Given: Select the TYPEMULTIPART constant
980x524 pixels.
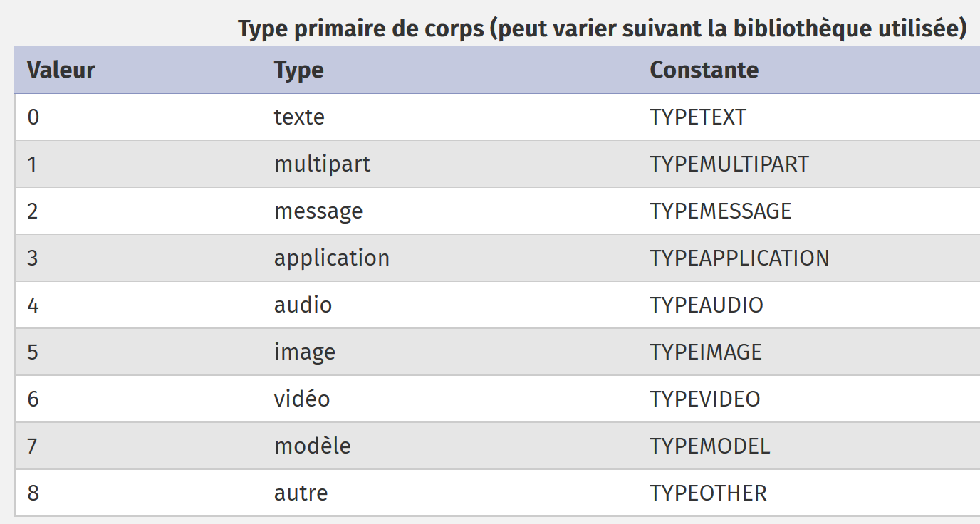Looking at the screenshot, I should [x=729, y=164].
